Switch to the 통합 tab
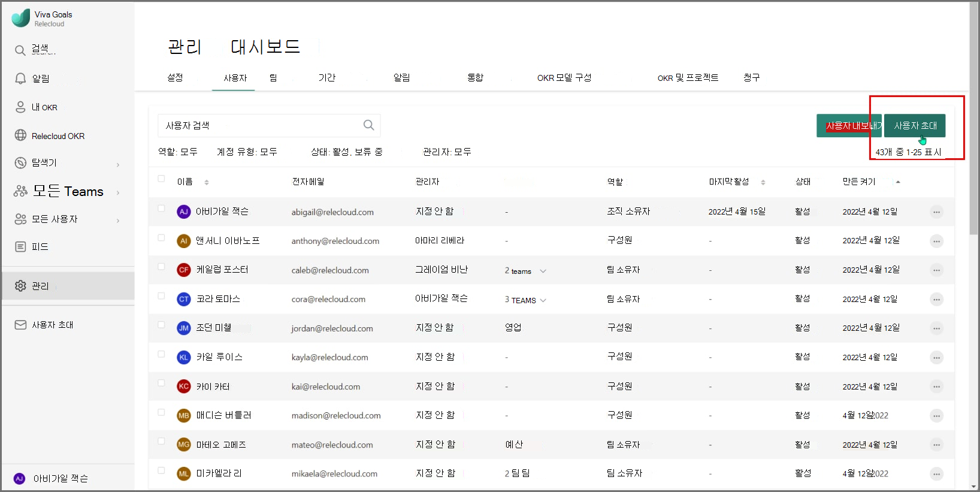Image resolution: width=980 pixels, height=492 pixels. tap(476, 77)
